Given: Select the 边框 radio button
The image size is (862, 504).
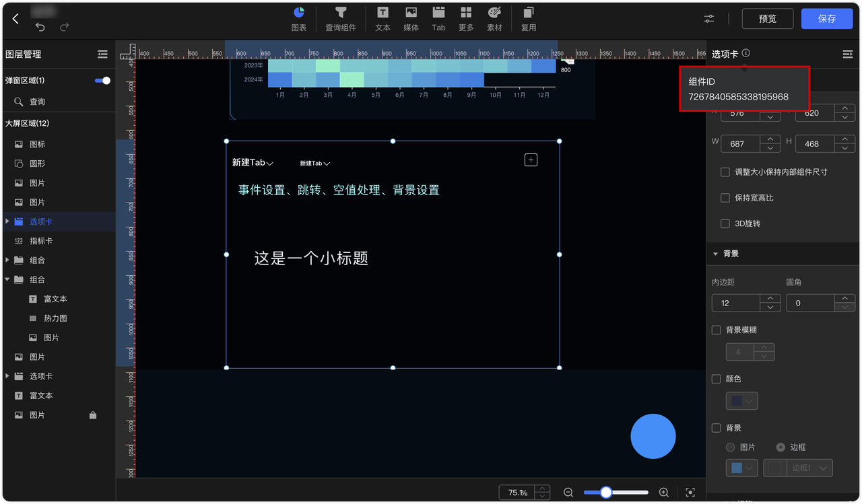Looking at the screenshot, I should click(x=781, y=447).
